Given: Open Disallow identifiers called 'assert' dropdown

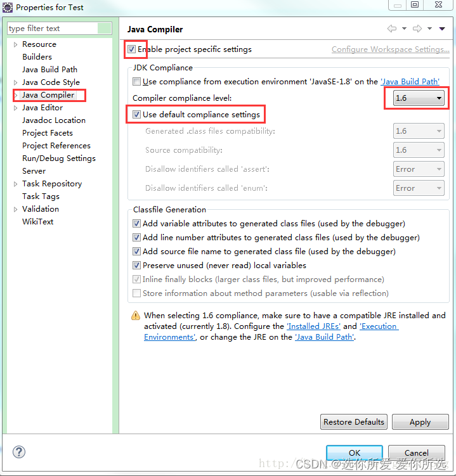Looking at the screenshot, I should point(419,169).
